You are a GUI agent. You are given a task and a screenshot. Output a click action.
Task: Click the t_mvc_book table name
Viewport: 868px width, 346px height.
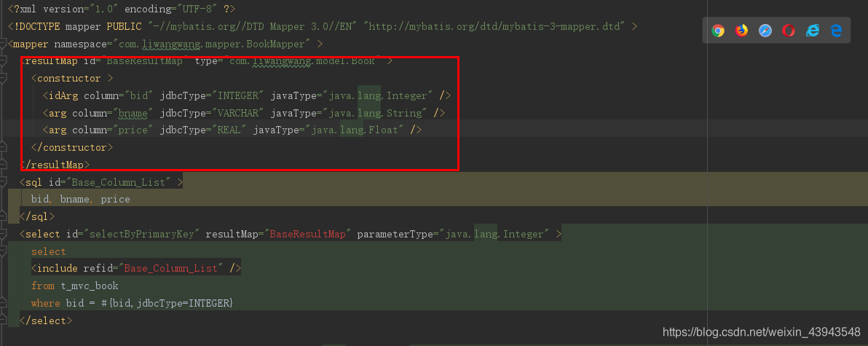click(90, 286)
